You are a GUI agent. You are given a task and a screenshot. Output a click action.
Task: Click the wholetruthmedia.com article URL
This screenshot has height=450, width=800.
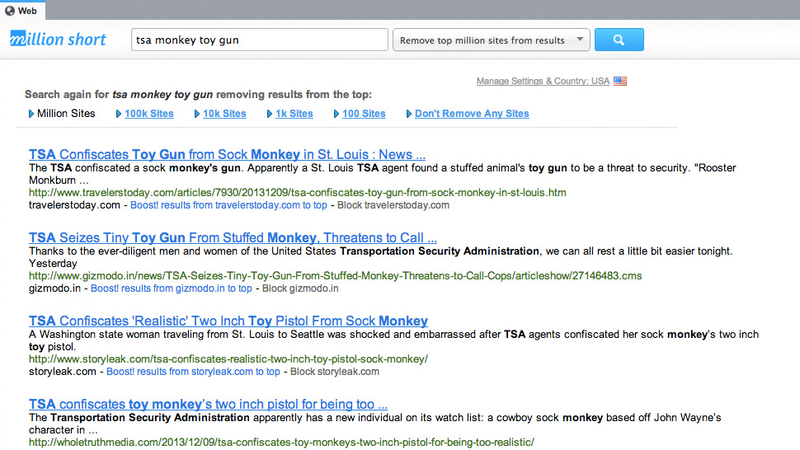pos(281,442)
